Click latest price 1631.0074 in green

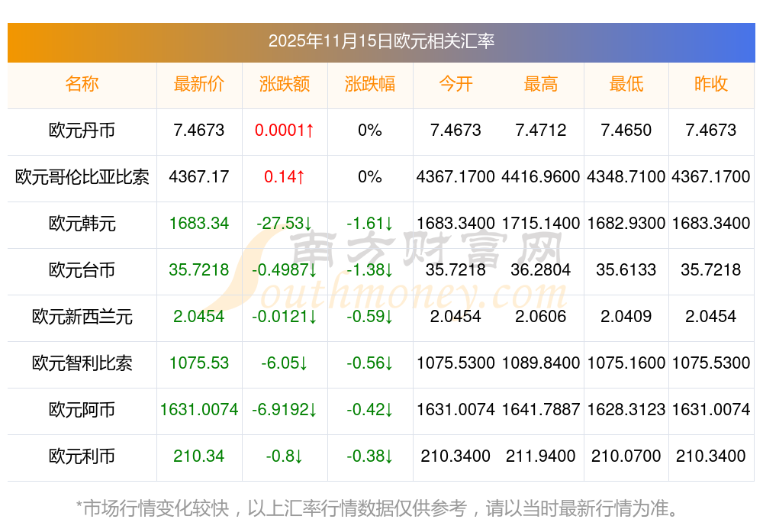click(199, 409)
